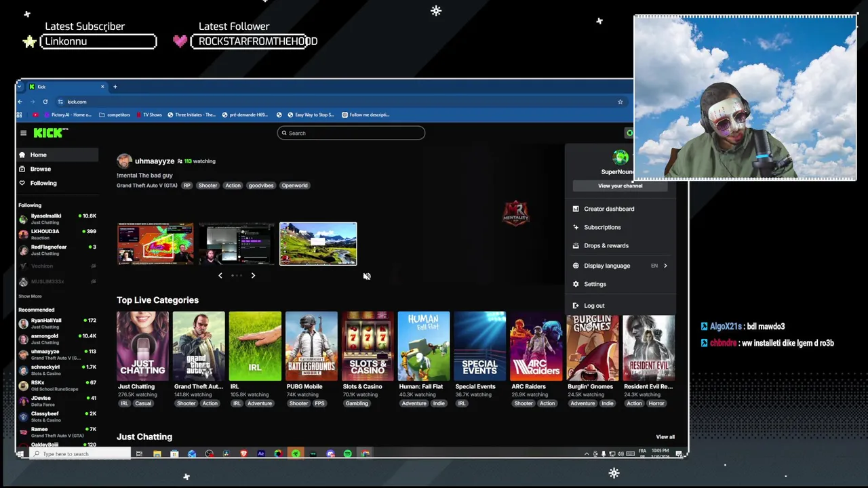Open LKHOUD3A channel in Following
Image resolution: width=868 pixels, height=488 pixels.
point(58,235)
